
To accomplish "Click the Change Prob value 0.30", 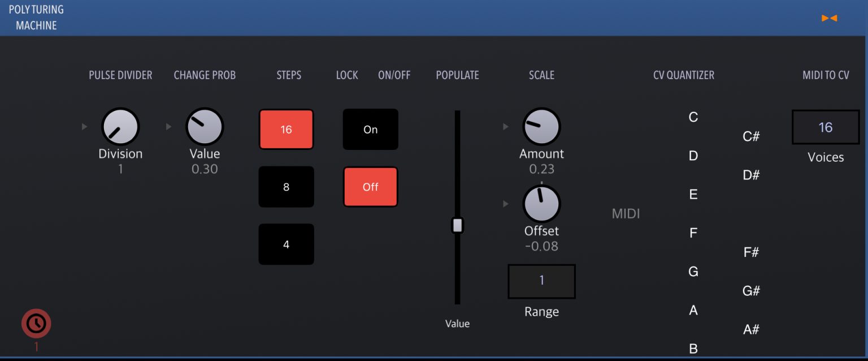I will click(x=205, y=169).
